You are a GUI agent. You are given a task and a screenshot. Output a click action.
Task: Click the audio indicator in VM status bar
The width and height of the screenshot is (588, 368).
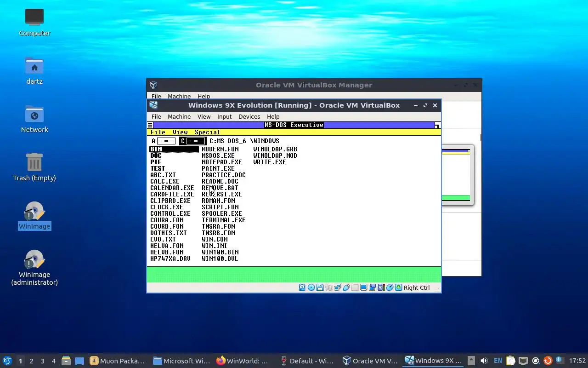coord(329,287)
